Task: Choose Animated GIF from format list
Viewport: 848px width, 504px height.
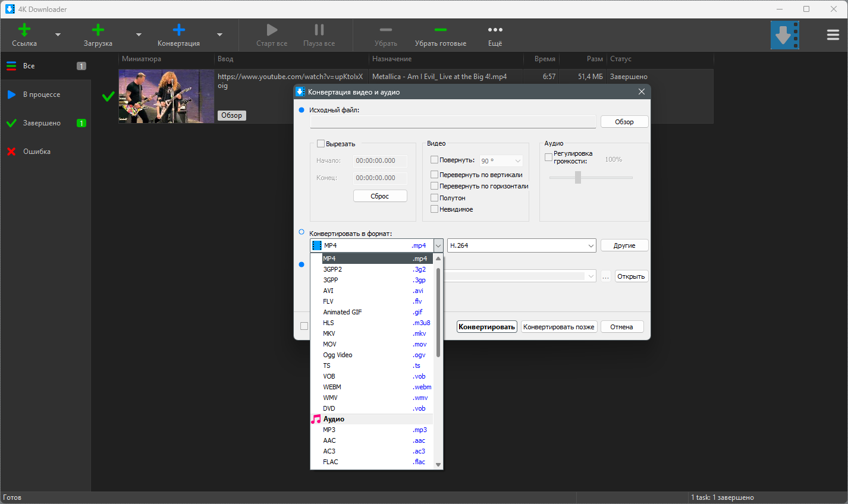Action: pos(372,312)
